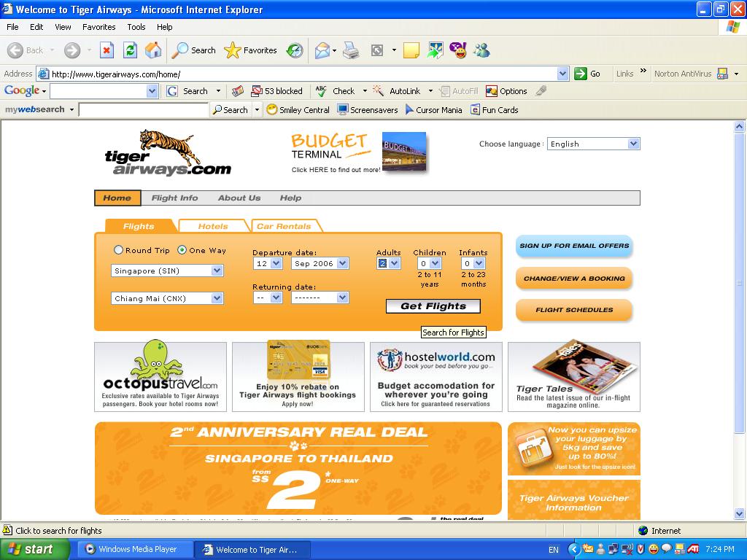Open the IE Search magnifier toolbar button
The width and height of the screenshot is (747, 560).
[193, 50]
